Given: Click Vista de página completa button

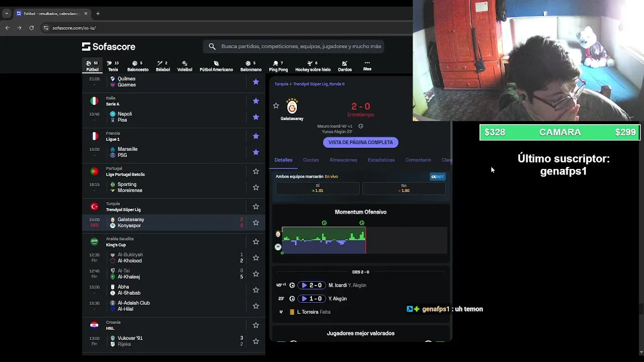Looking at the screenshot, I should coord(361,142).
